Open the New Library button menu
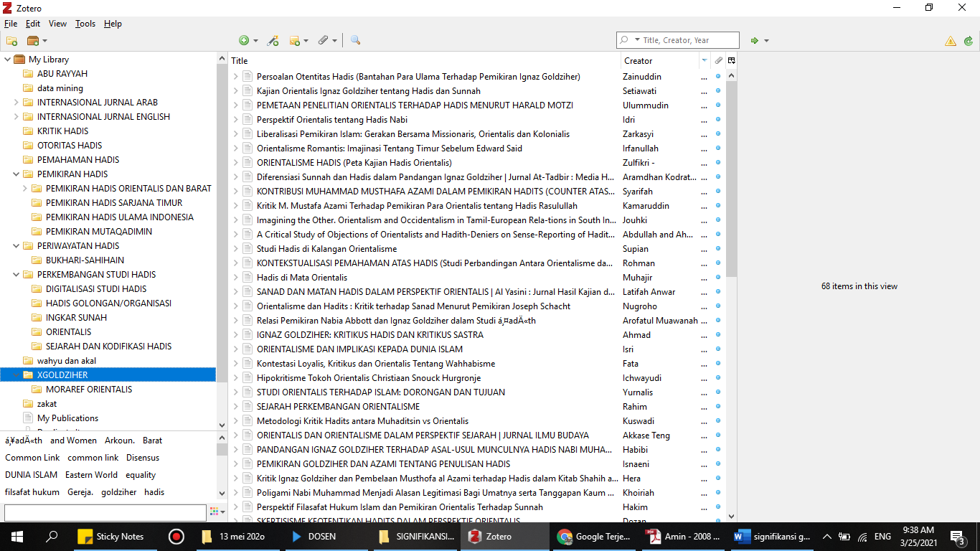The width and height of the screenshot is (980, 551). (x=37, y=41)
